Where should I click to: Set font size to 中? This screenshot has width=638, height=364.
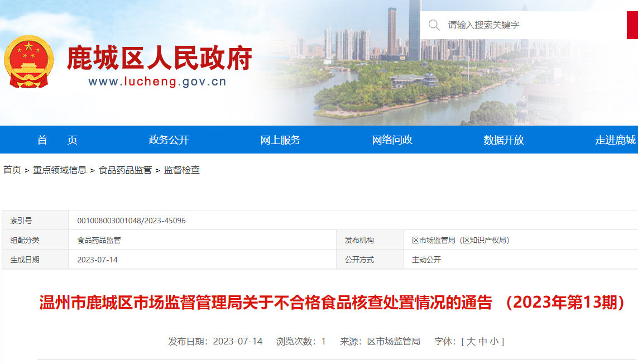(483, 341)
